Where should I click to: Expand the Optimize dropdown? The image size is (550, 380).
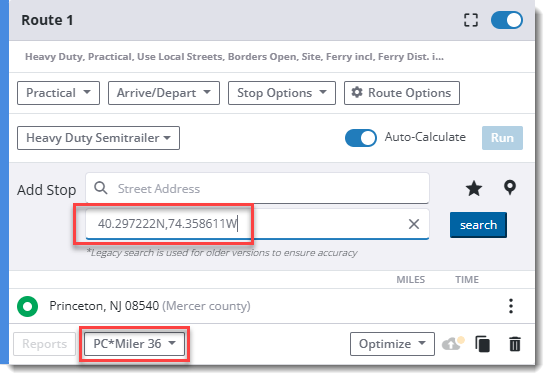pyautogui.click(x=392, y=344)
